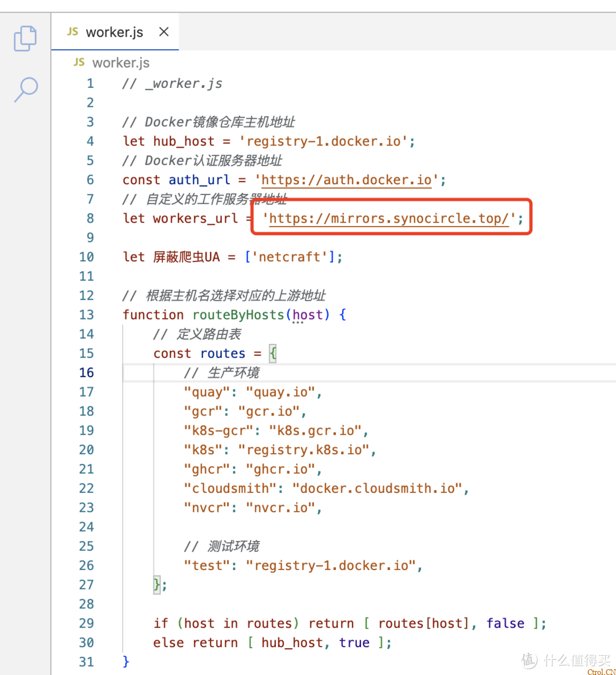616x675 pixels.
Task: Click the JS file icon in breadcrumb
Action: (x=79, y=62)
